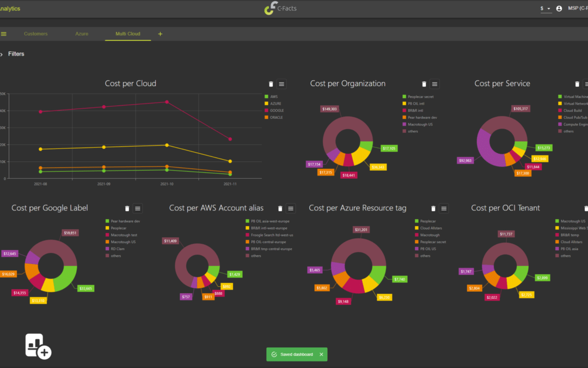This screenshot has width=588, height=368.
Task: Click the $1,429 green label
Action: 235,274
